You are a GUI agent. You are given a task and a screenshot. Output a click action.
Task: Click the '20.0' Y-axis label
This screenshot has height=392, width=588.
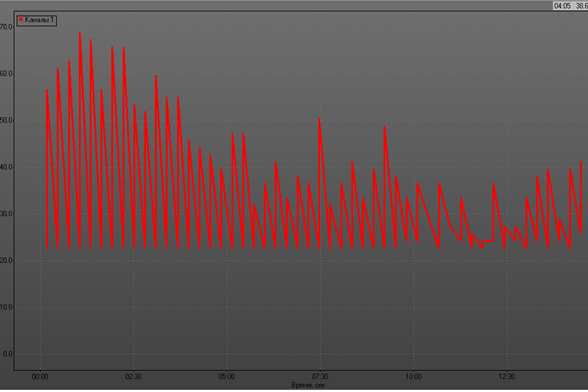6,260
